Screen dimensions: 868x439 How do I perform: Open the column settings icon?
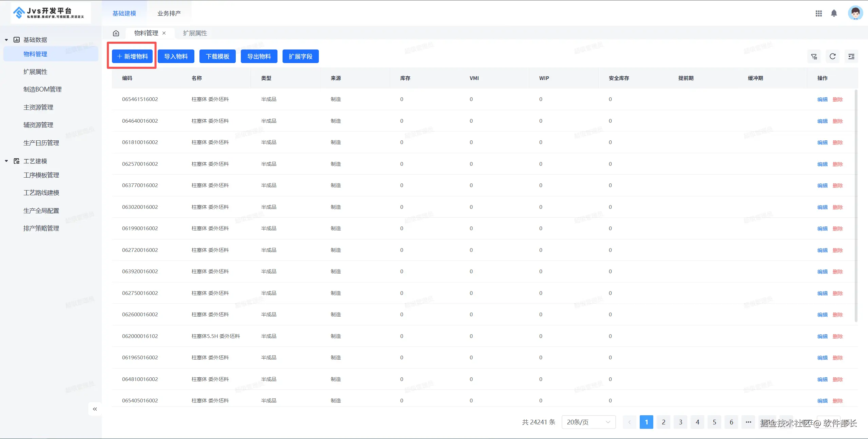(x=851, y=57)
